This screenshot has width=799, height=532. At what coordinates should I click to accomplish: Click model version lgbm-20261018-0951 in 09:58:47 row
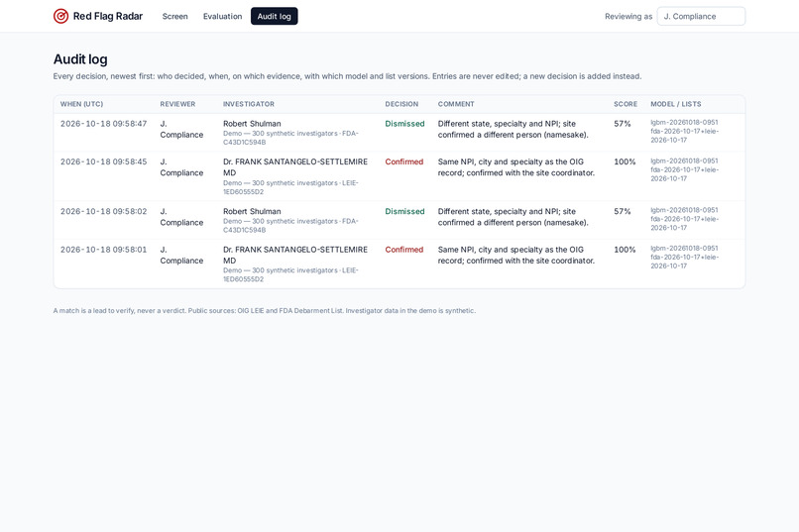click(x=684, y=122)
